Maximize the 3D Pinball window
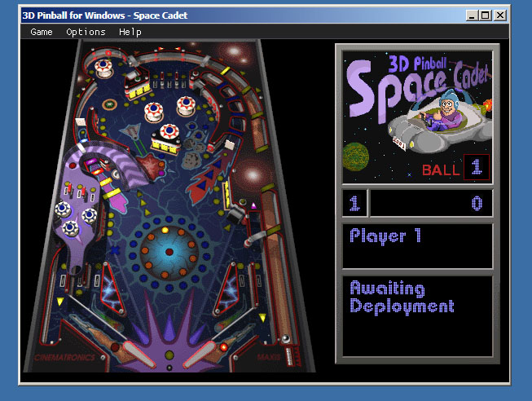 [x=486, y=15]
